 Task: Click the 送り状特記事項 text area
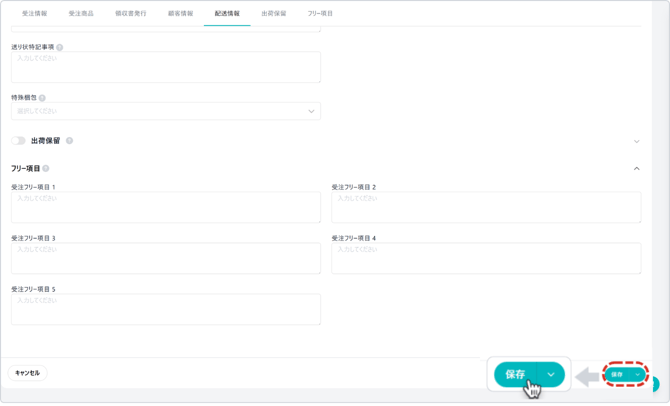166,67
